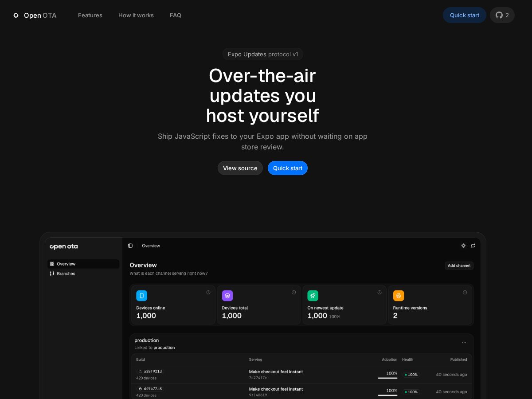This screenshot has width=532, height=399.
Task: Click the linked production branch name
Action: click(x=164, y=348)
